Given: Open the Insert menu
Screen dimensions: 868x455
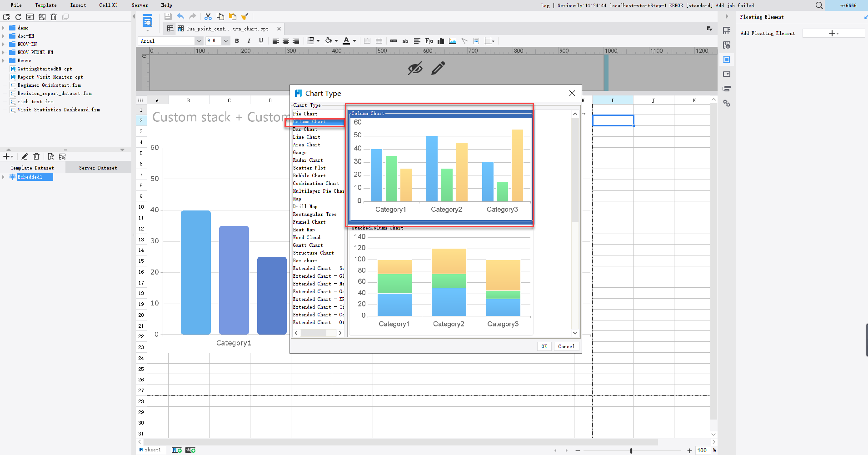Looking at the screenshot, I should tap(78, 5).
